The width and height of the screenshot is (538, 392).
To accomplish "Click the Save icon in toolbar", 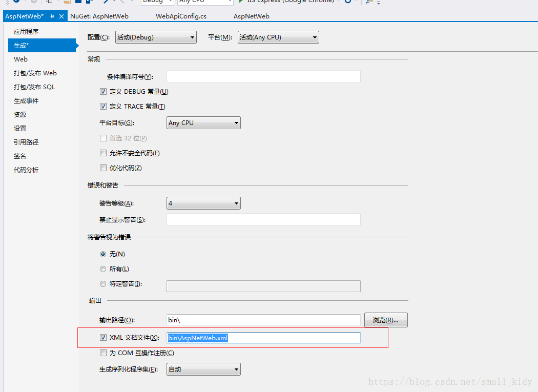I will 79,3.
